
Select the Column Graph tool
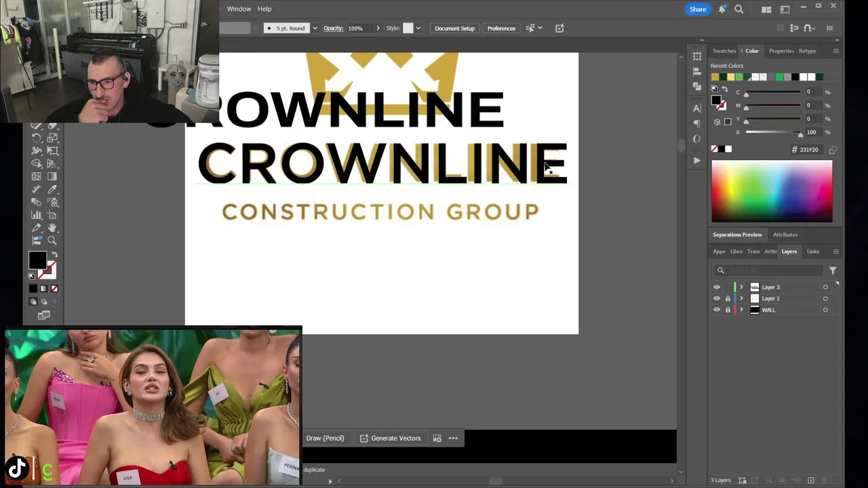pos(36,215)
